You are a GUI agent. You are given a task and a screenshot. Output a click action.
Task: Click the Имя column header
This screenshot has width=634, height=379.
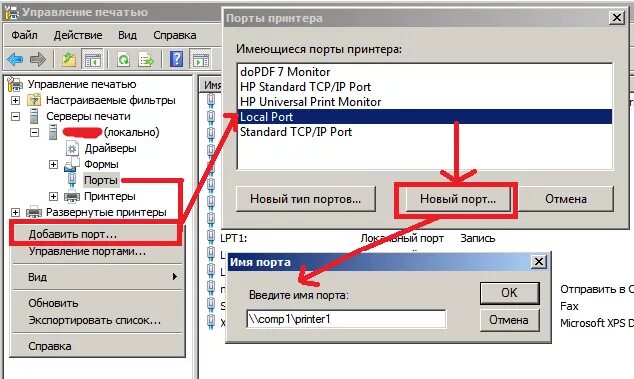click(x=211, y=85)
